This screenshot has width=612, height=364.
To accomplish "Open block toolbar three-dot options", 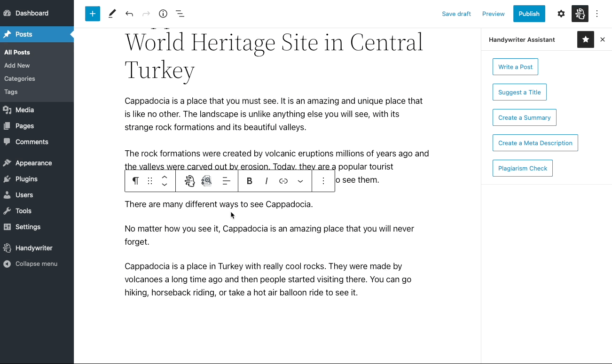I will click(x=323, y=181).
